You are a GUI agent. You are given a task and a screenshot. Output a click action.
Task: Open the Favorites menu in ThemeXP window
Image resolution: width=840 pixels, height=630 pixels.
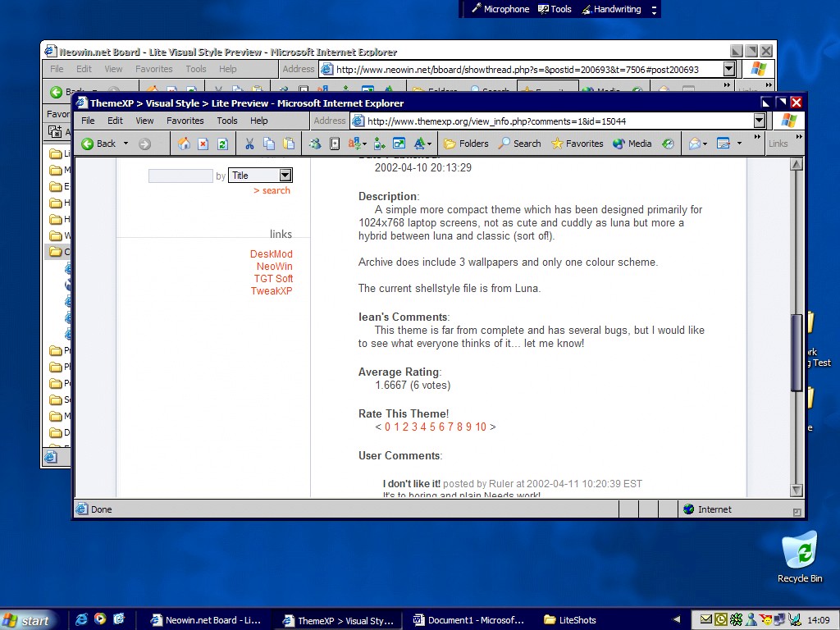click(x=185, y=121)
